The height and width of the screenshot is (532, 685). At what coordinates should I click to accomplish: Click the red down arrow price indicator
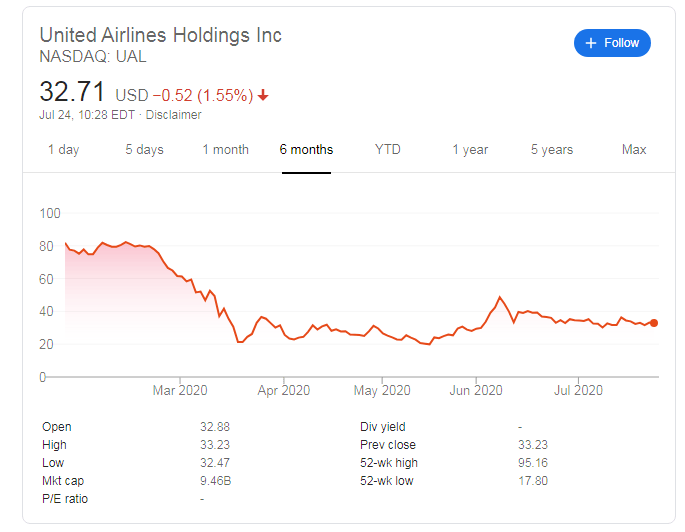[x=263, y=96]
